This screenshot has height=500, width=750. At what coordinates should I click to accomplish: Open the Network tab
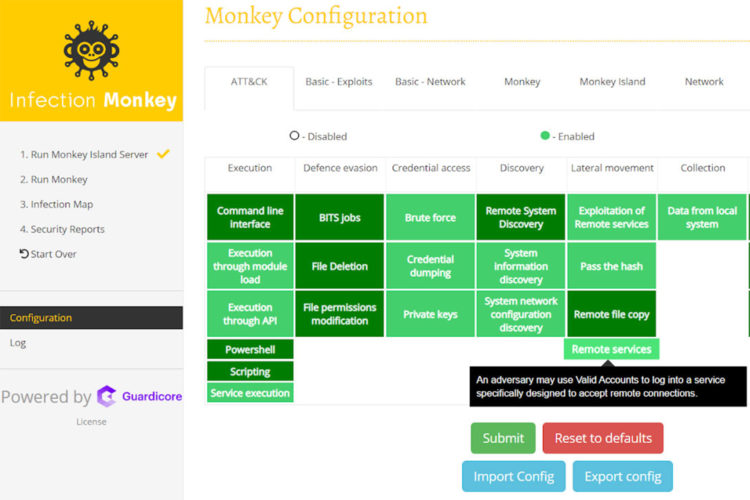point(704,82)
